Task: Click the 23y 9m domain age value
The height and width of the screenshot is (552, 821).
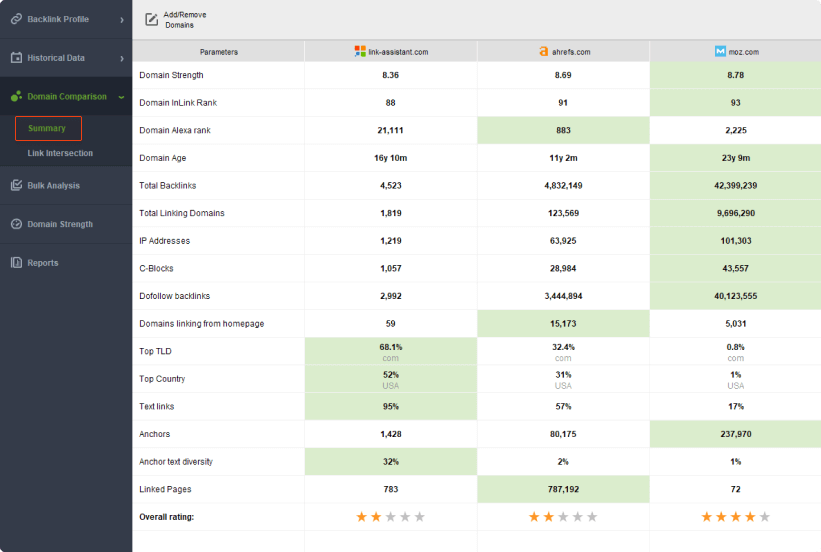Action: [736, 158]
